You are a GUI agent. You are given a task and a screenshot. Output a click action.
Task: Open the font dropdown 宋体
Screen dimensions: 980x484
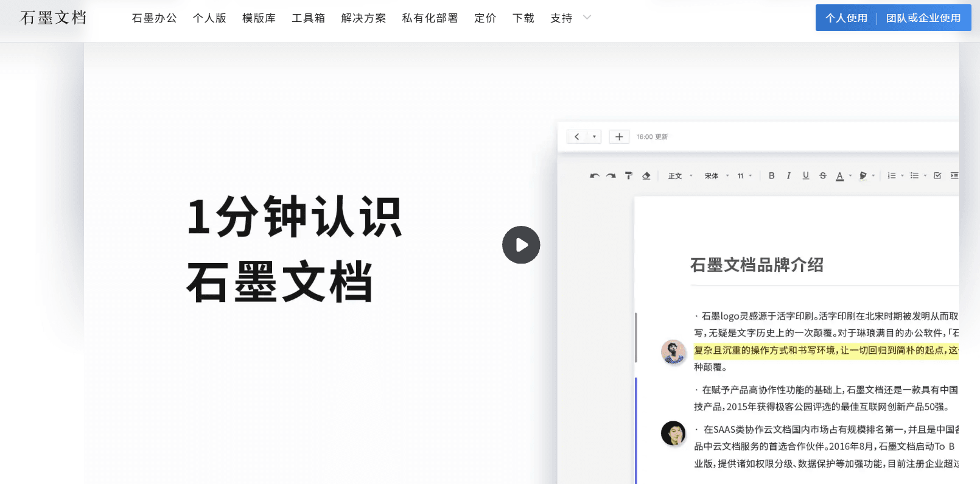[716, 176]
